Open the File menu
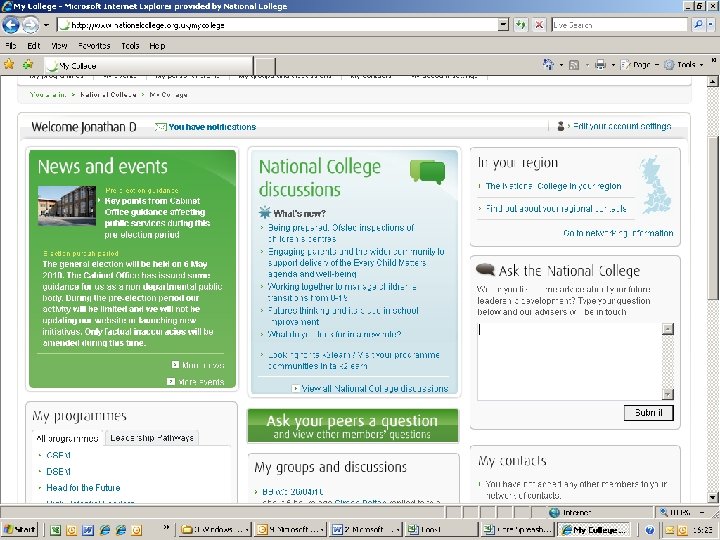The width and height of the screenshot is (720, 540). pyautogui.click(x=11, y=45)
